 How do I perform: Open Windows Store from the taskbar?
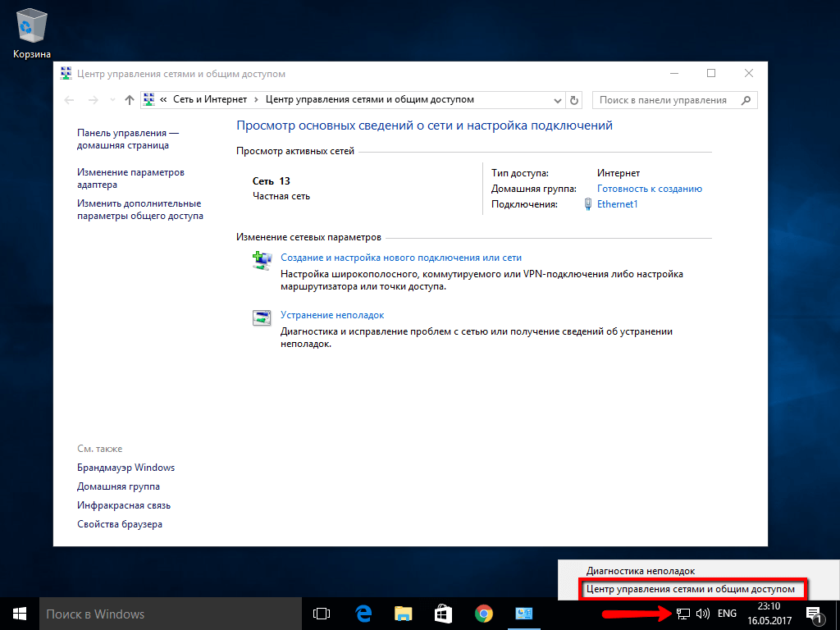[443, 614]
